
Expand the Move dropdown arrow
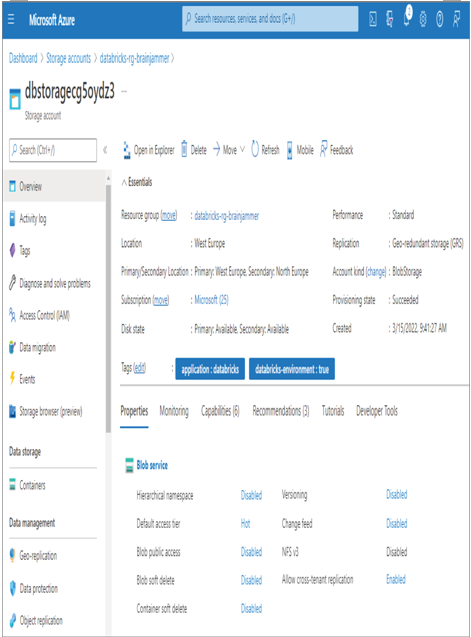pyautogui.click(x=243, y=150)
